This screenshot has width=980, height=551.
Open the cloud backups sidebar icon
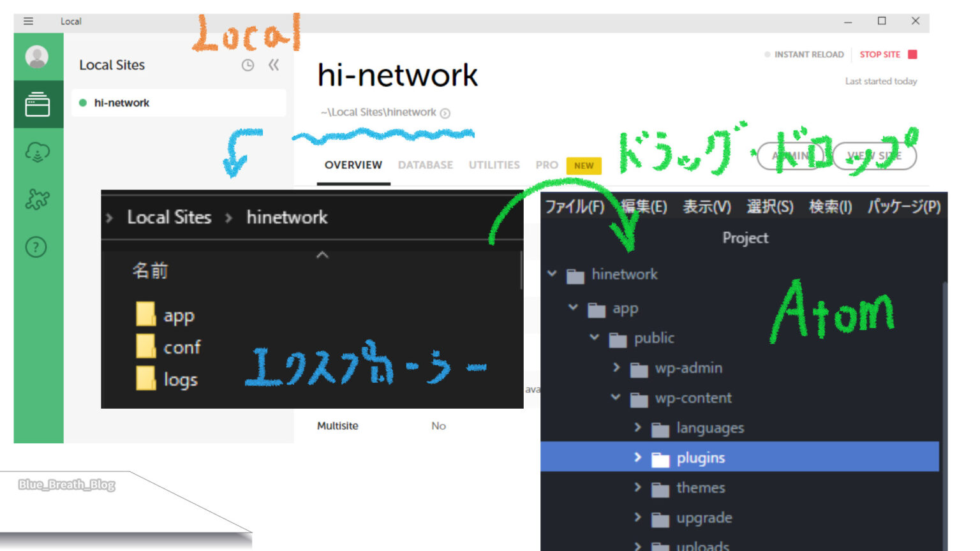pyautogui.click(x=37, y=152)
